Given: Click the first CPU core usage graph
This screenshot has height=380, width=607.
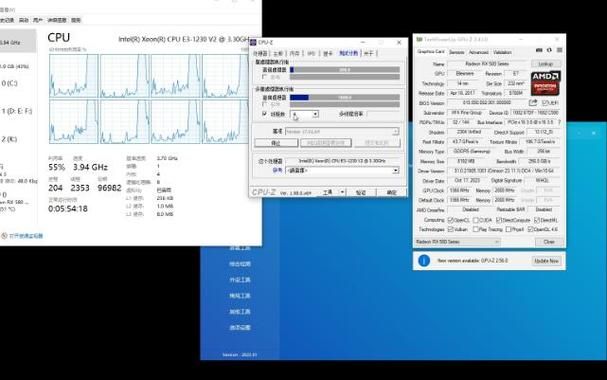Looking at the screenshot, I should coord(74,76).
